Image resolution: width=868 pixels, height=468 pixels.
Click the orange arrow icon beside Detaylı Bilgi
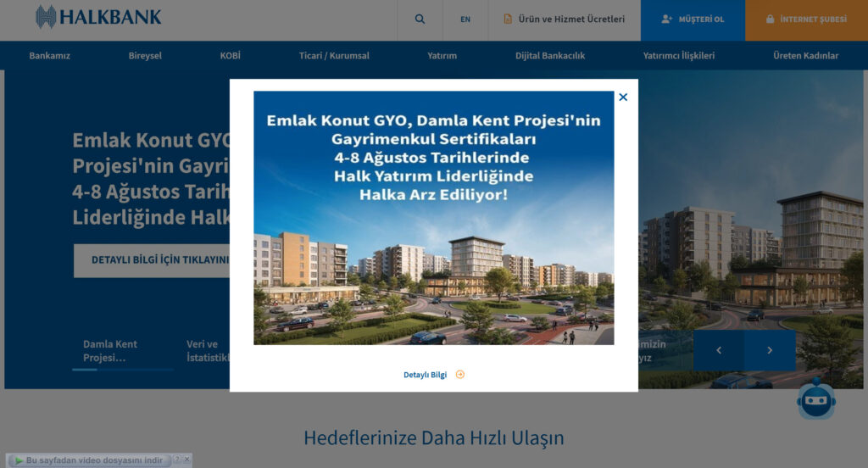tap(460, 375)
